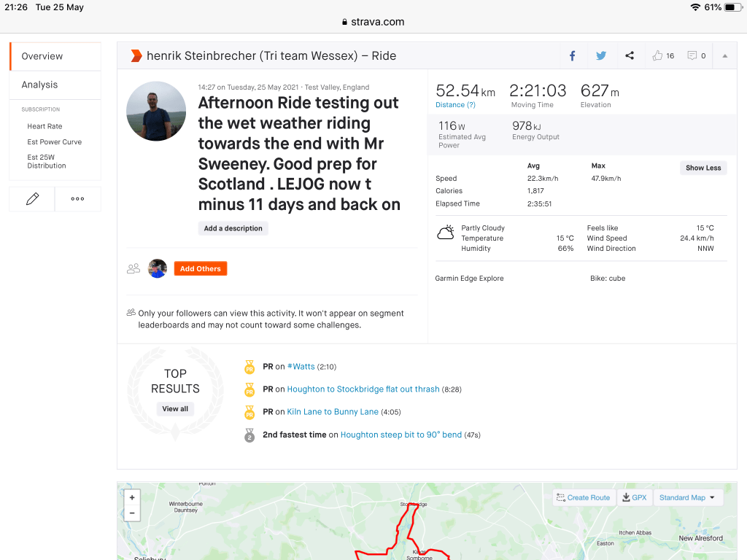747x560 pixels.
Task: Share activity on Twitter
Action: 601,55
